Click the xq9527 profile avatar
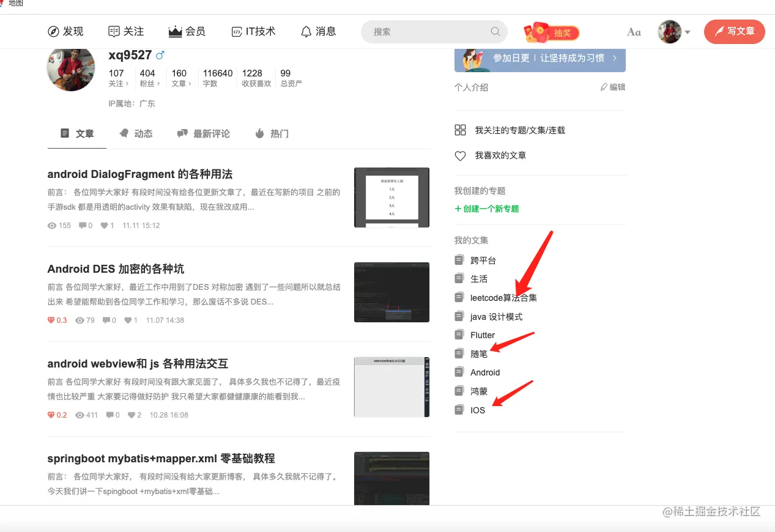This screenshot has width=775, height=532. (71, 68)
